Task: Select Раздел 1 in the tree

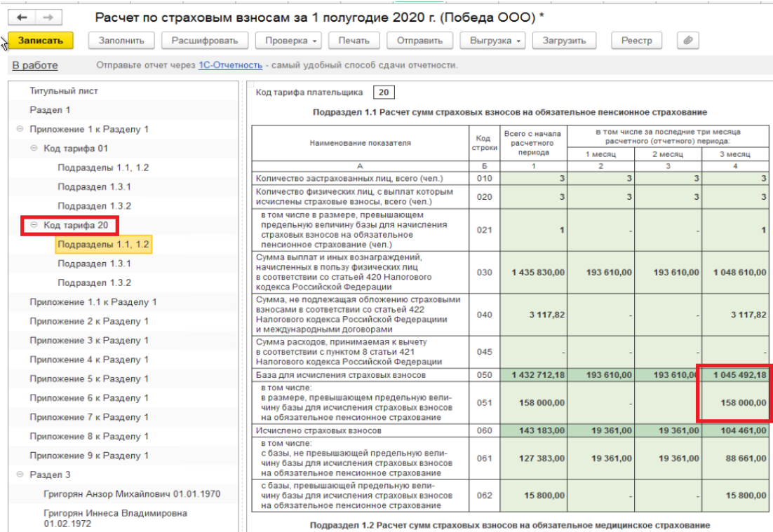Action: click(50, 110)
